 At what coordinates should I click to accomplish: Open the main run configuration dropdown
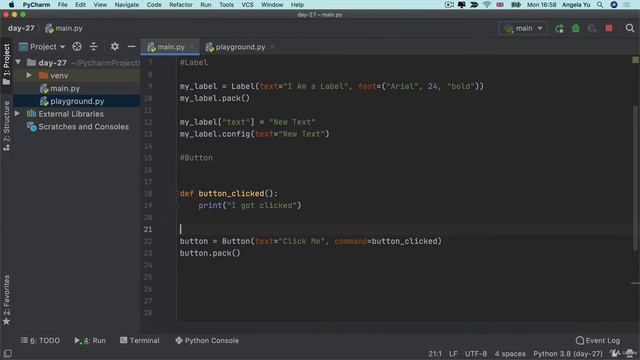point(523,29)
